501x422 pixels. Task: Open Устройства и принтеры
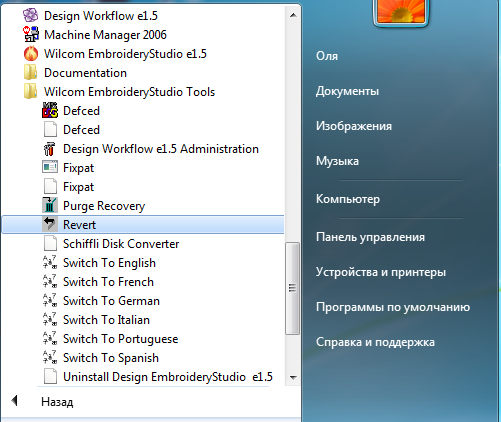click(x=381, y=272)
